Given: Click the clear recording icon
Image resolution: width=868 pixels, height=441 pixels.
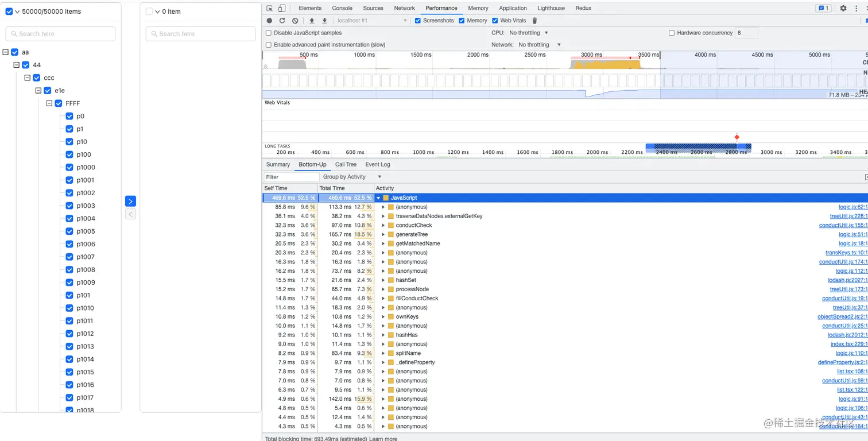Looking at the screenshot, I should [x=295, y=21].
